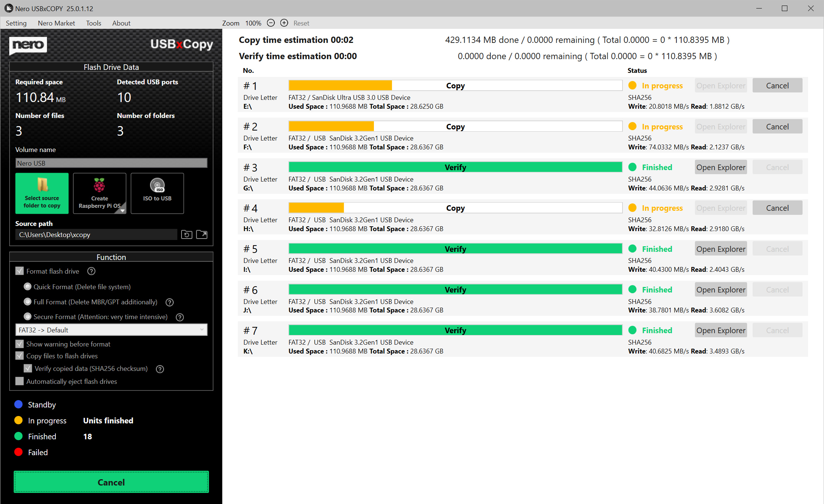Click help icon beside Secure Format option
824x504 pixels.
180,317
